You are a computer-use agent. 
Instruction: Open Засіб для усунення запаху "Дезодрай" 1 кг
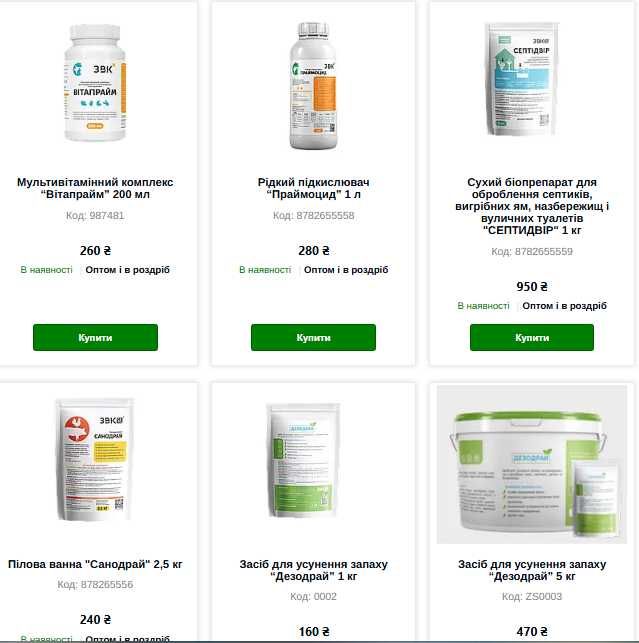pos(313,570)
